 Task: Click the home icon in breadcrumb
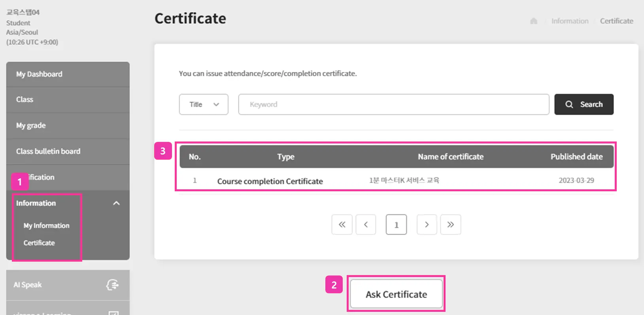click(534, 21)
